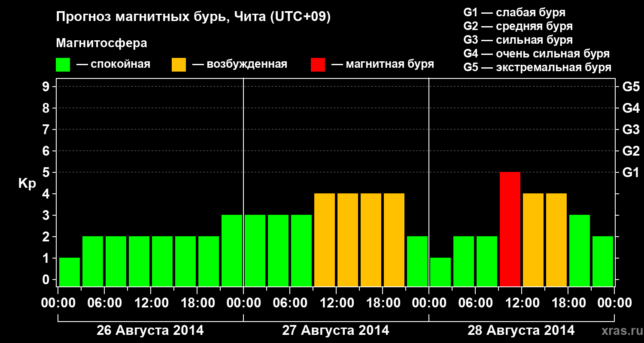Click the 'G3 — сильная буря' line
This screenshot has height=343, width=644.
coord(518,40)
